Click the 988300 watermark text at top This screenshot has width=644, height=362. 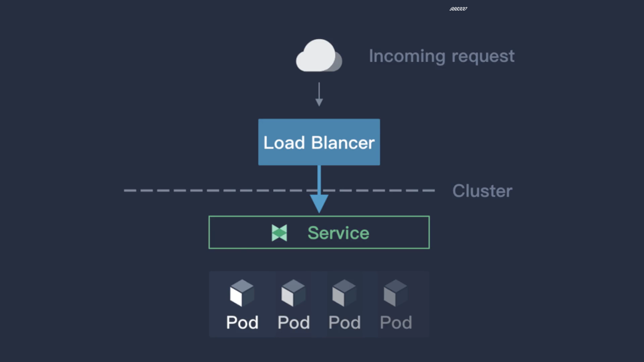tap(458, 9)
